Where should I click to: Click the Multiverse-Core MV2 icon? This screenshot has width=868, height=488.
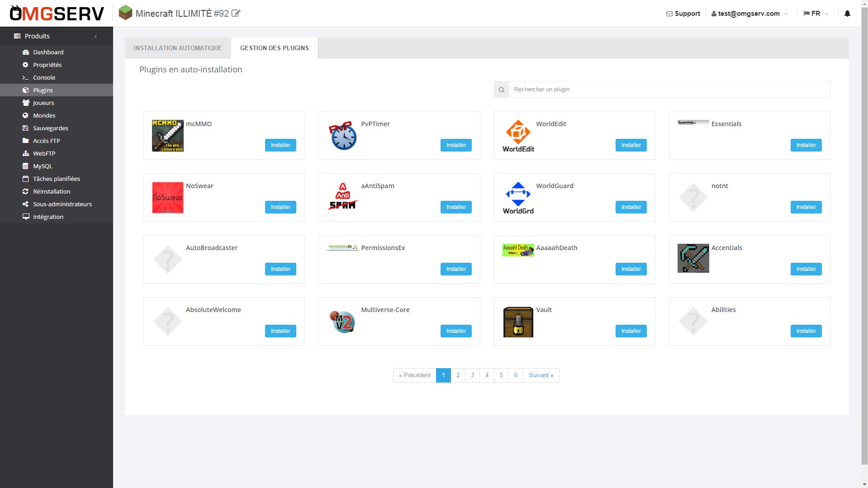click(x=343, y=322)
